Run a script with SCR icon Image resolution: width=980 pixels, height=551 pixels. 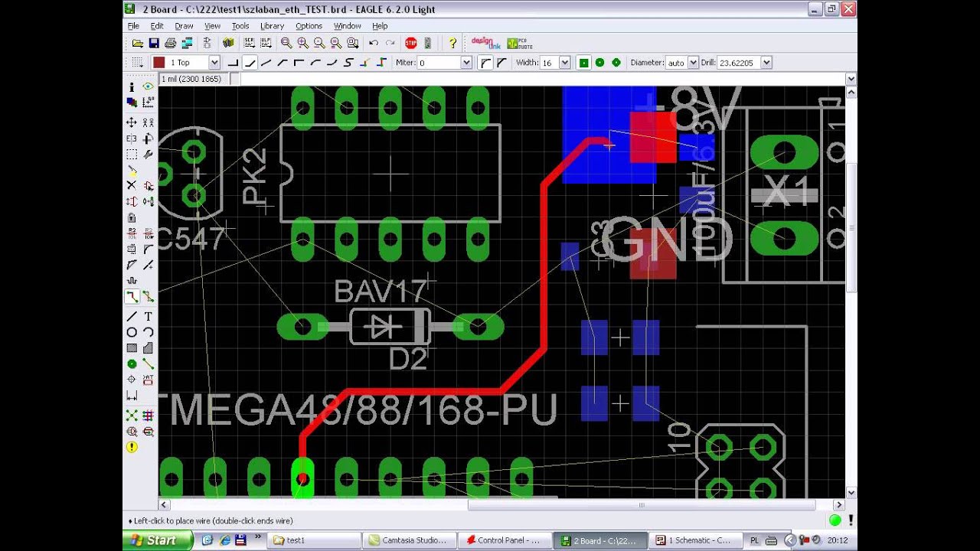(249, 44)
